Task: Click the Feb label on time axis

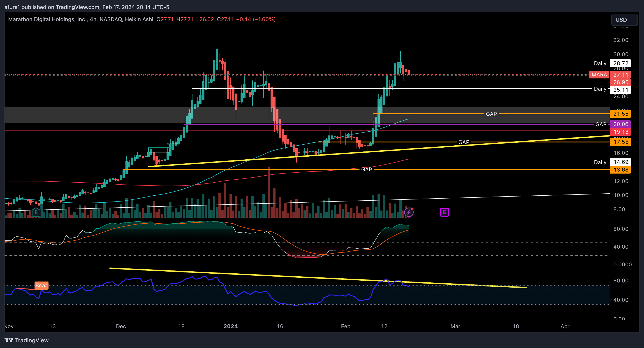Action: click(345, 326)
